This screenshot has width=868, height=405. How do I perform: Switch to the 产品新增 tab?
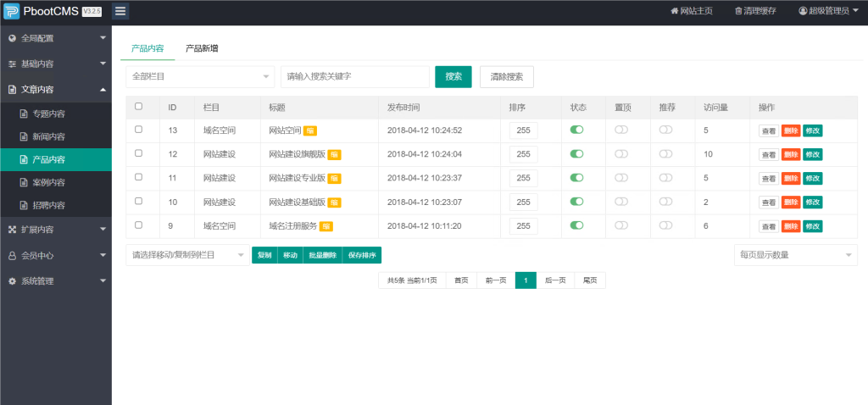click(202, 48)
